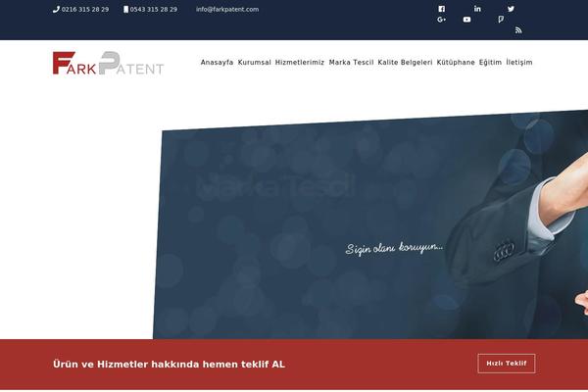Click the FarkPatent logo
Viewport: 588px width, 392px height.
tap(109, 63)
